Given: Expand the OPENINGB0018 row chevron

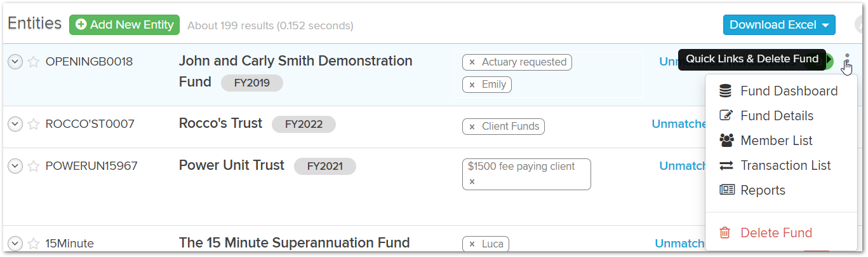Looking at the screenshot, I should click(15, 62).
